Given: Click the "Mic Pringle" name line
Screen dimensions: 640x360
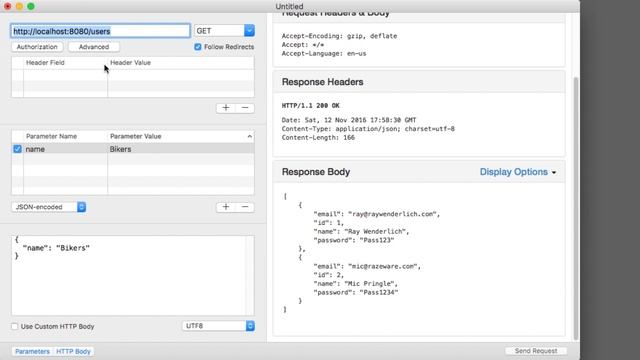Looking at the screenshot, I should [x=355, y=284].
